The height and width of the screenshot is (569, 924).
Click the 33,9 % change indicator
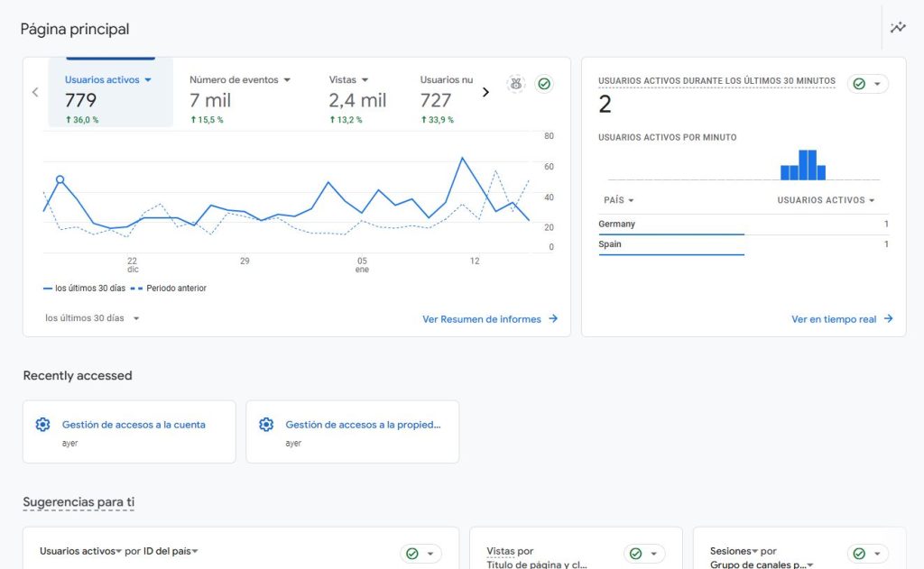438,120
